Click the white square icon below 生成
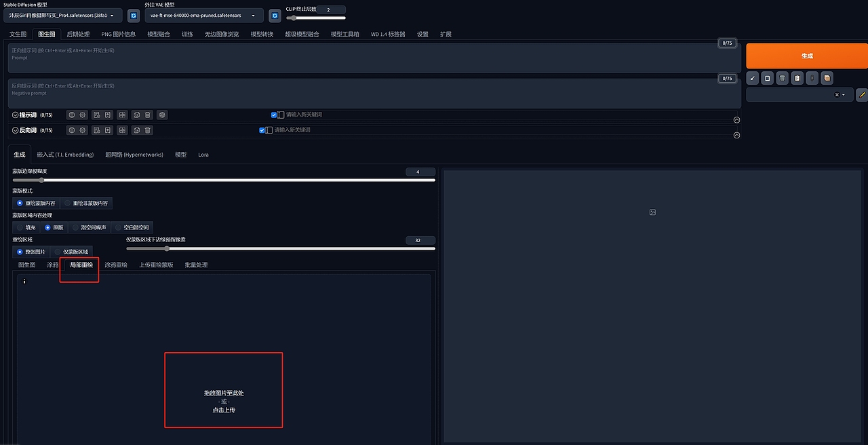 768,79
